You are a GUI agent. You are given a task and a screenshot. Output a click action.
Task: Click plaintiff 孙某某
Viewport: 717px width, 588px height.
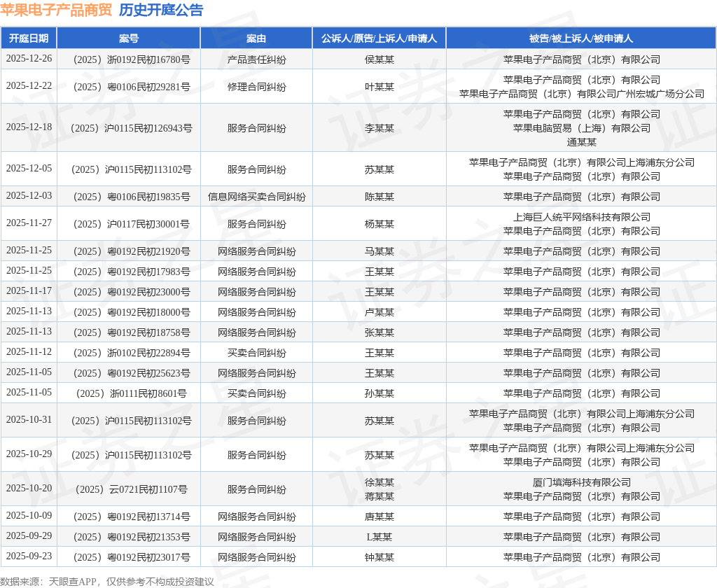[x=379, y=393]
